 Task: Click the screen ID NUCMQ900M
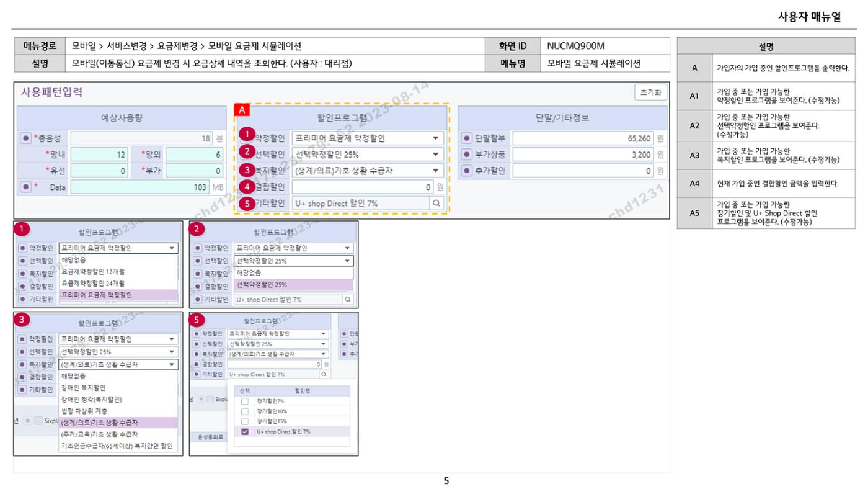coord(576,46)
